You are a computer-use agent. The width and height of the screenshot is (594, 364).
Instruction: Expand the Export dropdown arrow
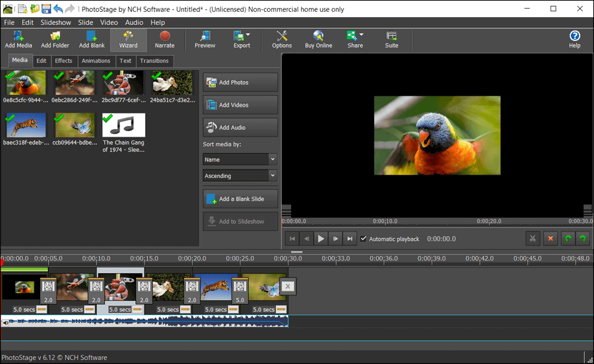248,34
